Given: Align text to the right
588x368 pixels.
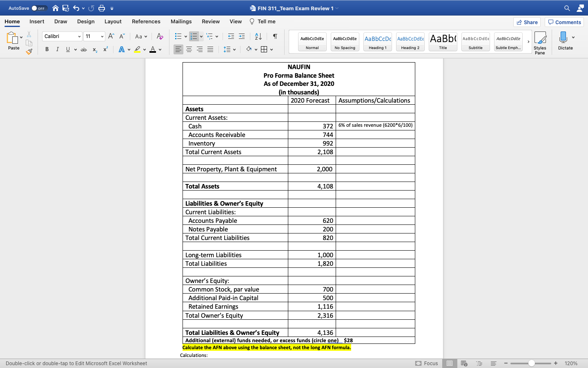Looking at the screenshot, I should 200,49.
